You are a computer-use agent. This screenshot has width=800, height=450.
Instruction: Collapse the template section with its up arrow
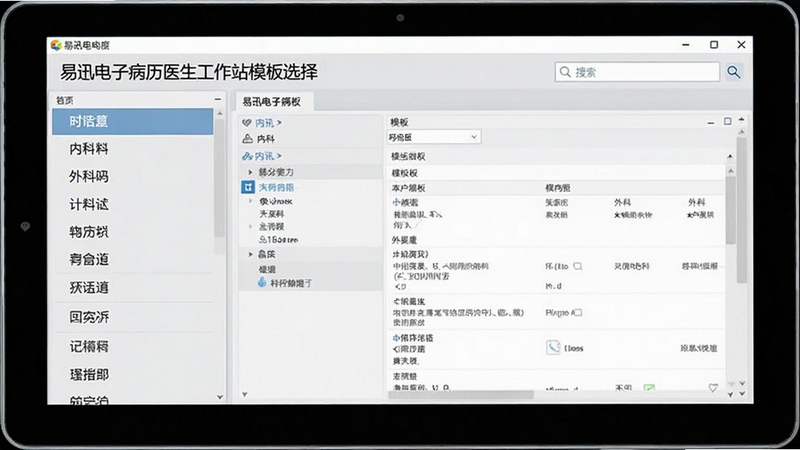(730, 156)
